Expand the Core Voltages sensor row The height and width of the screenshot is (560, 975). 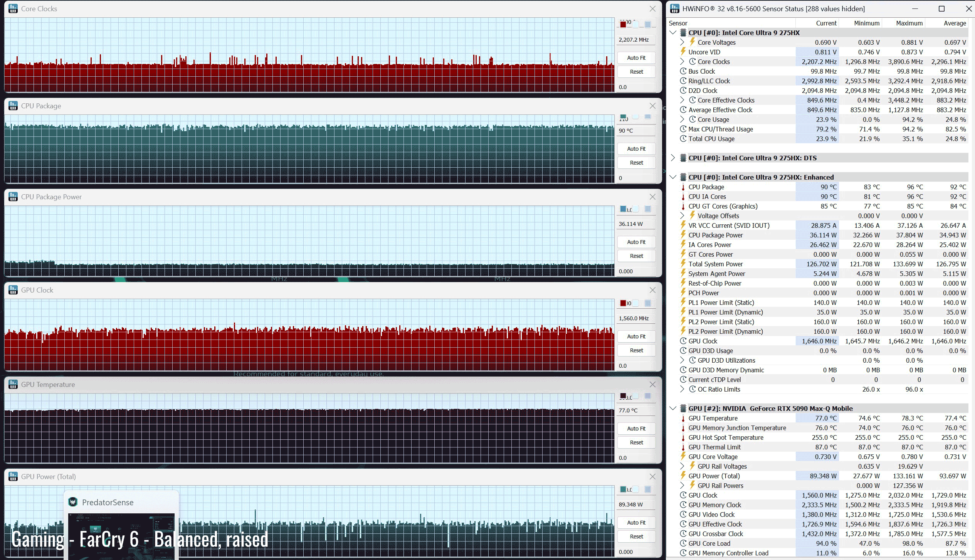pos(682,42)
